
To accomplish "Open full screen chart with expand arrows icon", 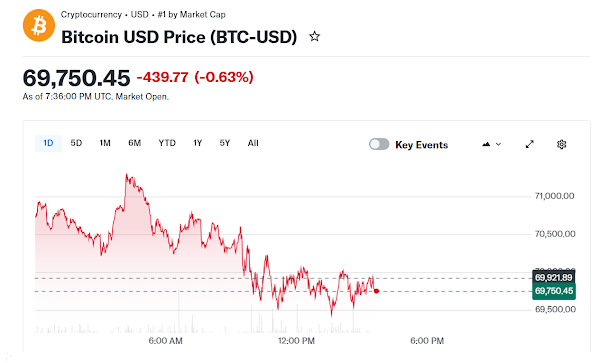I will click(530, 144).
